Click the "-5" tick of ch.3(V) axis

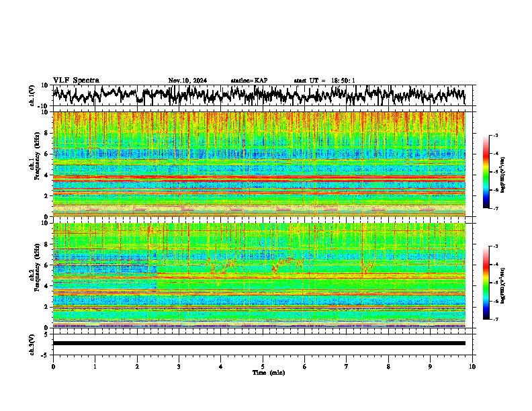click(45, 355)
